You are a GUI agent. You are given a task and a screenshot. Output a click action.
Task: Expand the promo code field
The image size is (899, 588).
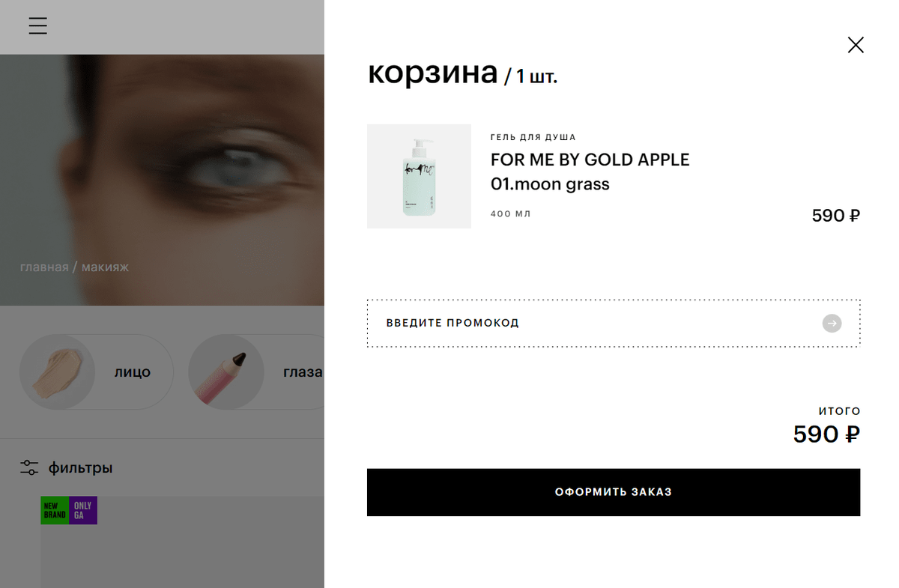click(524, 323)
